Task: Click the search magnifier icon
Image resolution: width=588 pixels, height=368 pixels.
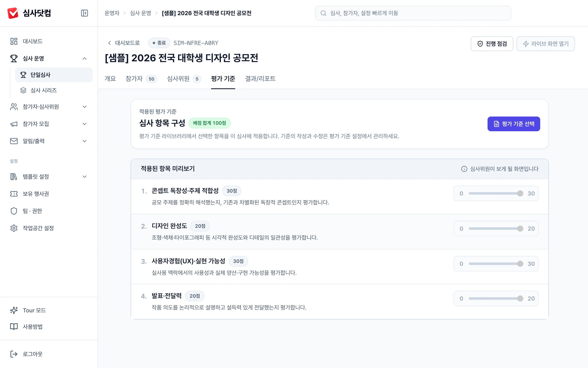Action: 323,13
